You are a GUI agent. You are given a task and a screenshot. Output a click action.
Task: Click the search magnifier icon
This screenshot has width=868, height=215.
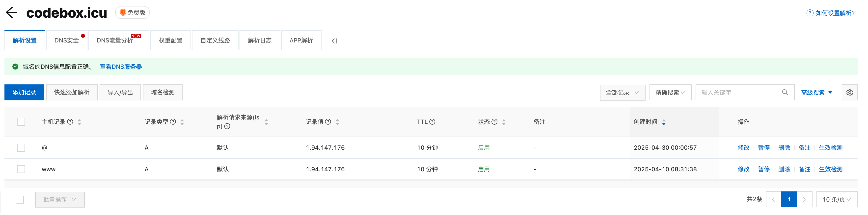tap(785, 93)
